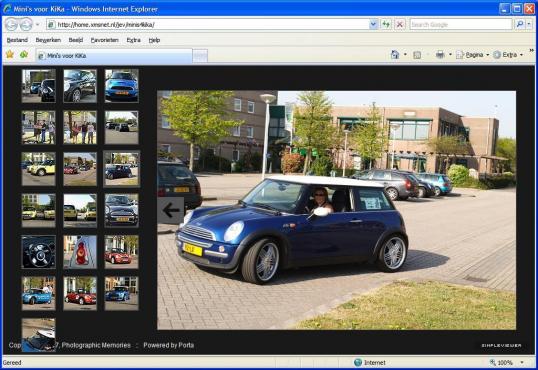Open highlighted thumbnail of dark blue Mini

point(121,169)
